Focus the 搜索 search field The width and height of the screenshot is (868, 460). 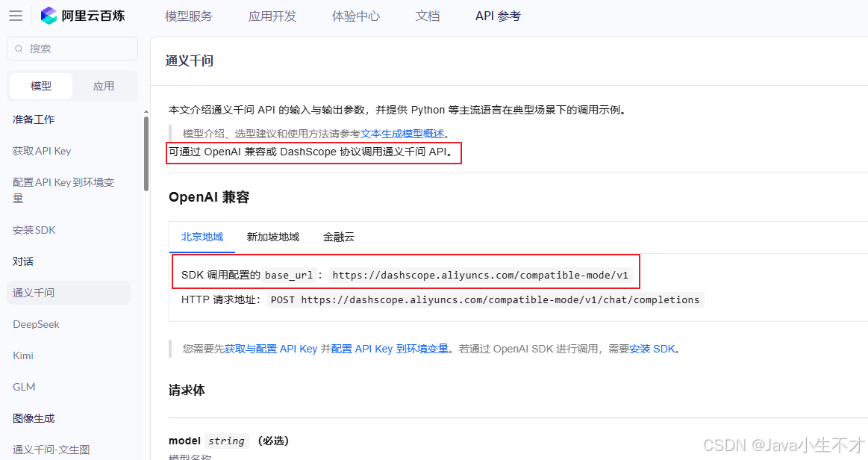tap(72, 49)
